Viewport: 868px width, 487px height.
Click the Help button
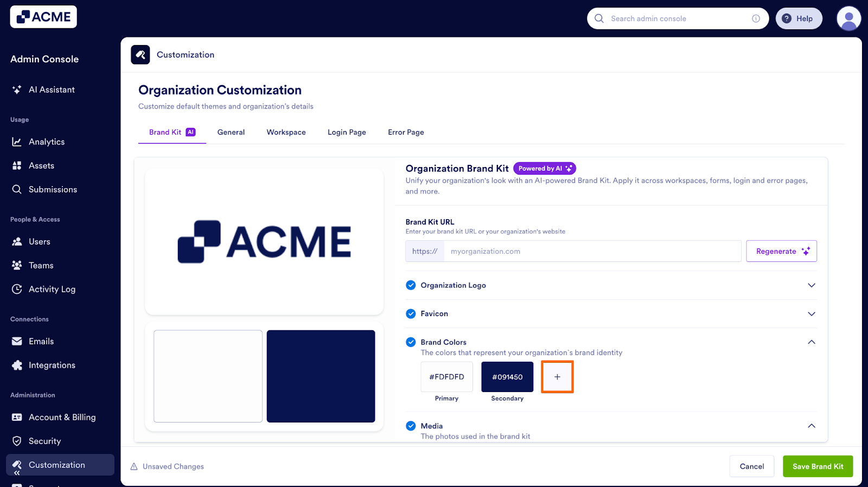coord(799,18)
